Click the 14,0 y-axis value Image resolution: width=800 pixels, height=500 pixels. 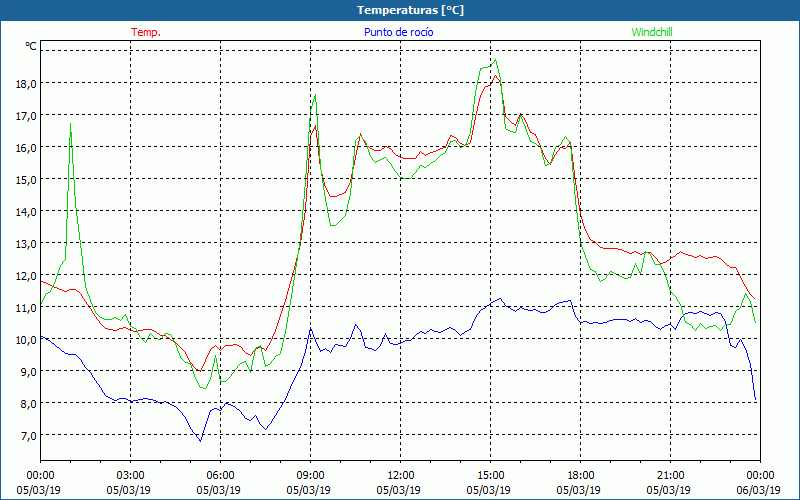click(27, 212)
